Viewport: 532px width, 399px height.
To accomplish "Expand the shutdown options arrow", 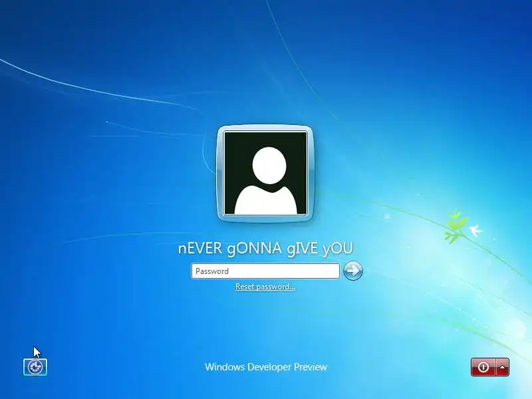I will pyautogui.click(x=503, y=367).
